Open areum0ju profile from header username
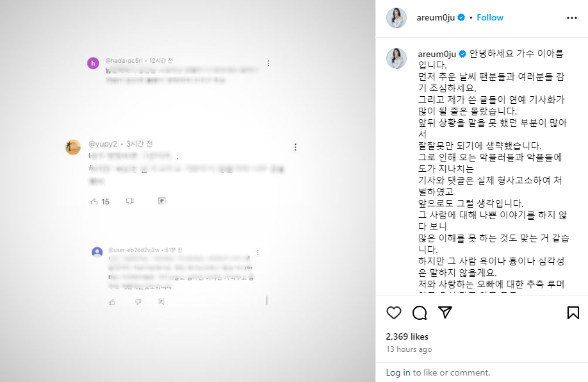This screenshot has height=382, width=588. point(436,18)
